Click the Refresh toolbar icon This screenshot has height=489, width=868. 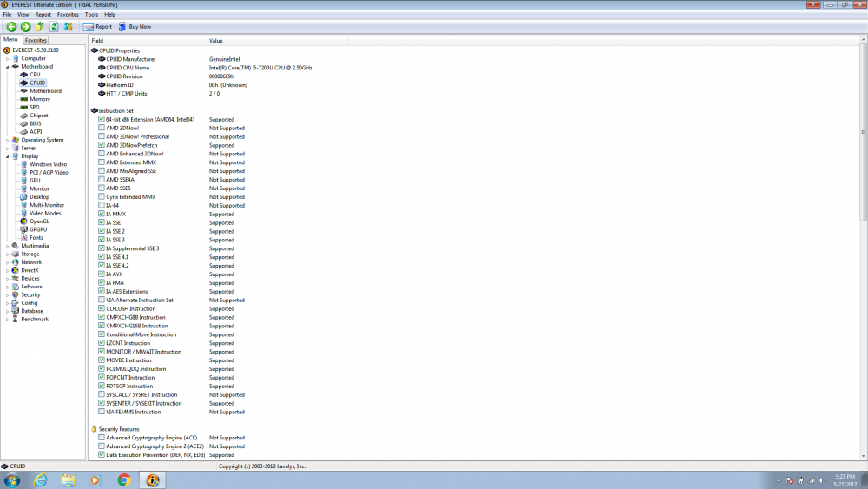(x=54, y=27)
